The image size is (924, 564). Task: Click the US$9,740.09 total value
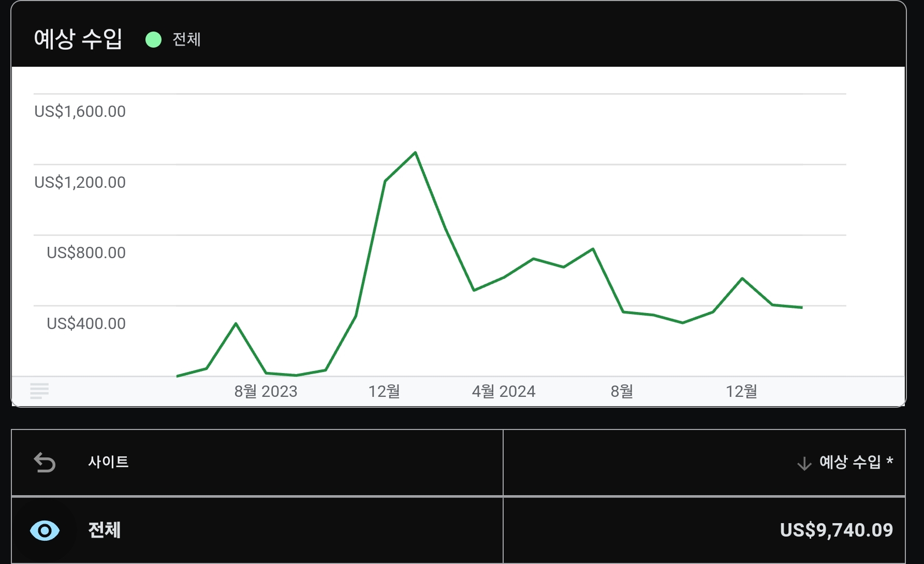coord(837,530)
